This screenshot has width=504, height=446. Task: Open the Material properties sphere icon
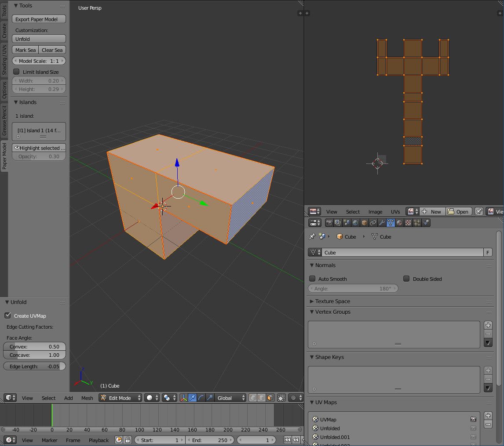pos(399,223)
